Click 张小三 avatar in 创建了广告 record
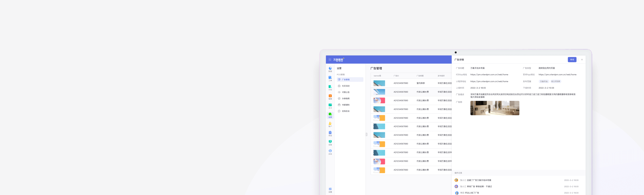The width and height of the screenshot is (644, 195). (x=456, y=180)
